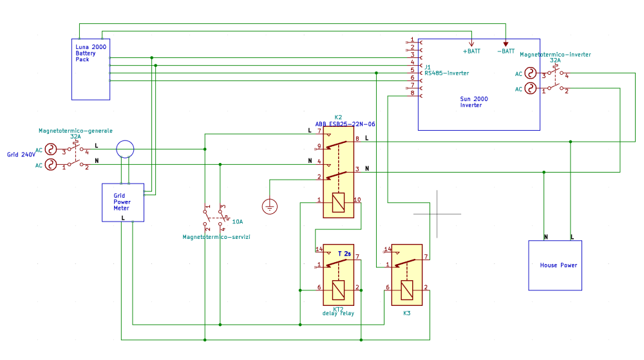This screenshot has height=360, width=644.
Task: Select the ABB ESB25-22N-06 value text
Action: tap(345, 124)
